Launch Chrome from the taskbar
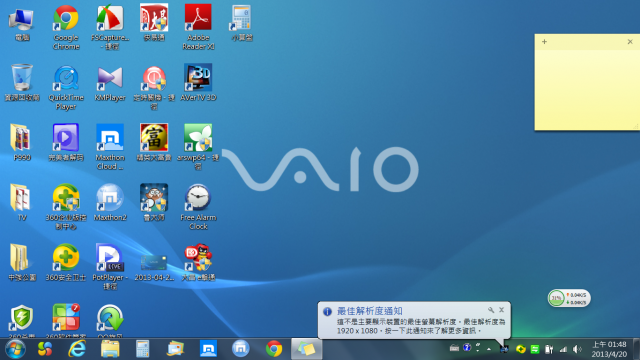640x360 pixels. (x=273, y=349)
